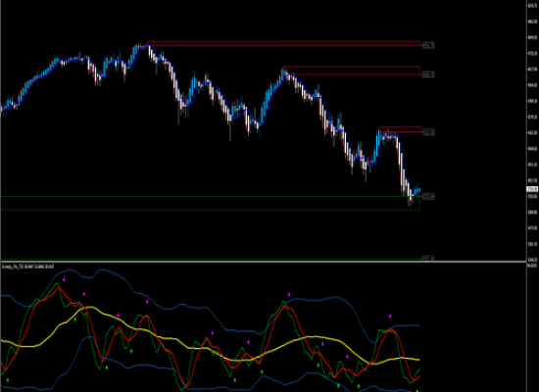The width and height of the screenshot is (539, 392).
Task: Click the first green buy dot in indicator panel
Action: (x=8, y=380)
